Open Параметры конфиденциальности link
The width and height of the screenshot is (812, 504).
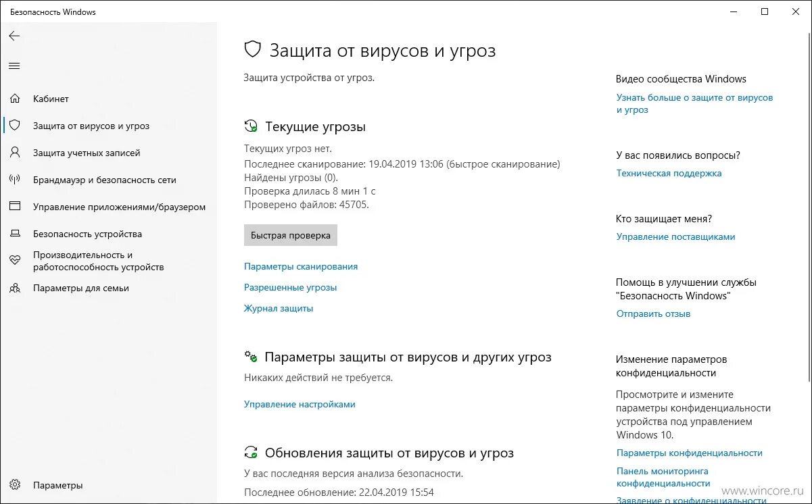pyautogui.click(x=689, y=453)
